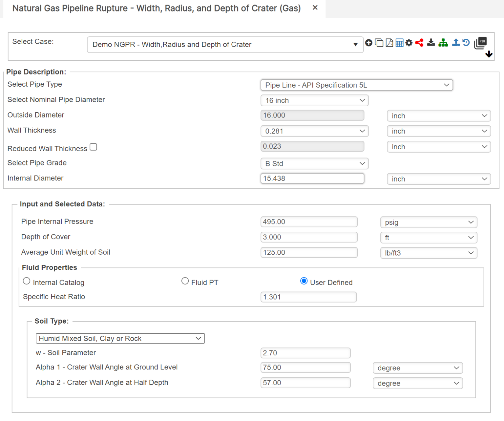Open the blue calculator icon
The width and height of the screenshot is (504, 421).
coord(399,43)
